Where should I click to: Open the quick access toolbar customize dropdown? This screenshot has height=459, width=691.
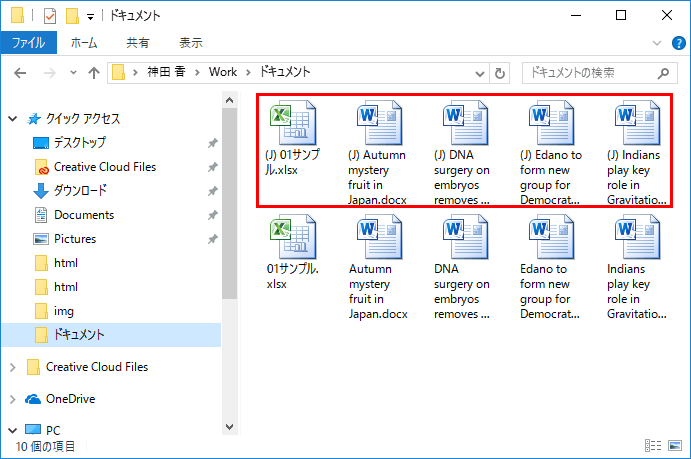90,17
